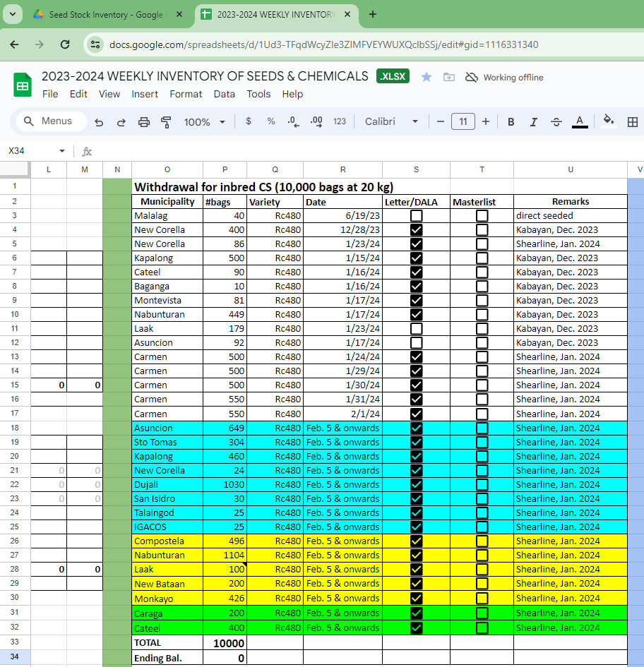This screenshot has width=644, height=667.
Task: Open the Insert menu
Action: point(145,94)
